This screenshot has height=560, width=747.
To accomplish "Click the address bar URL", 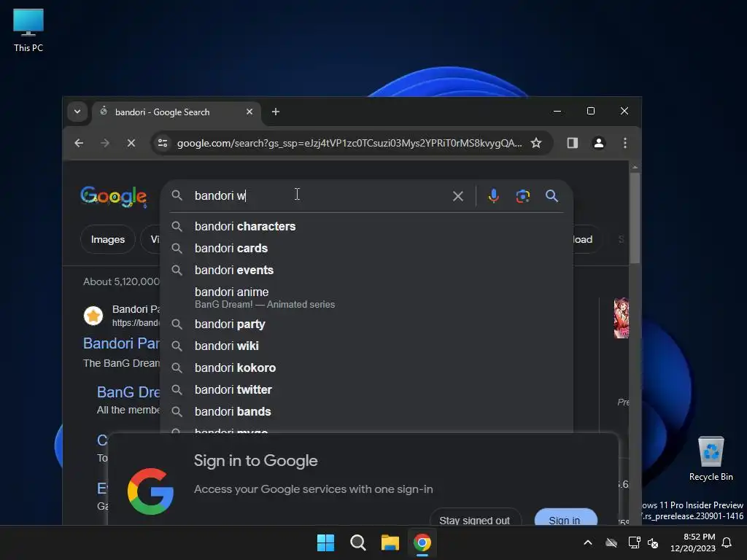I will pos(349,143).
